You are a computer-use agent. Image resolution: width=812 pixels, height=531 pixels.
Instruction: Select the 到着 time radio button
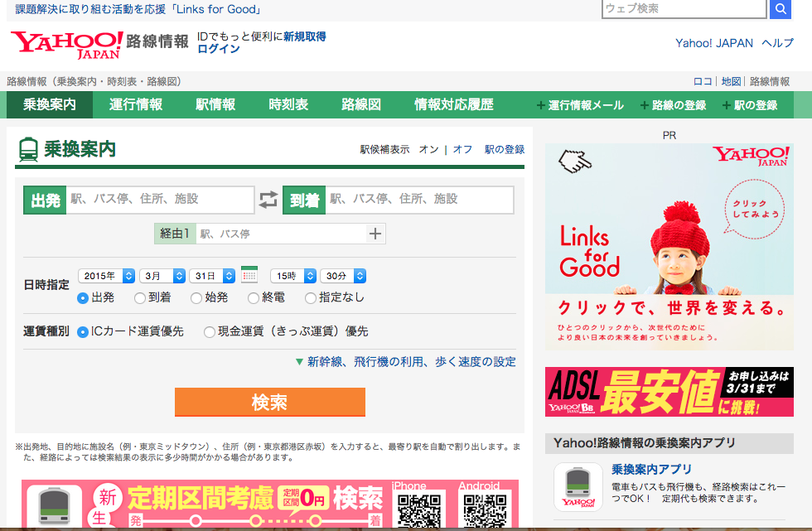pos(139,298)
